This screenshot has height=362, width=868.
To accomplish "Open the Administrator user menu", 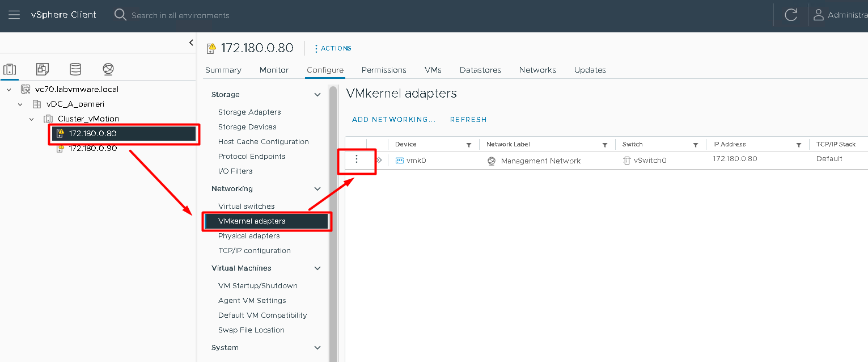I will [x=840, y=15].
